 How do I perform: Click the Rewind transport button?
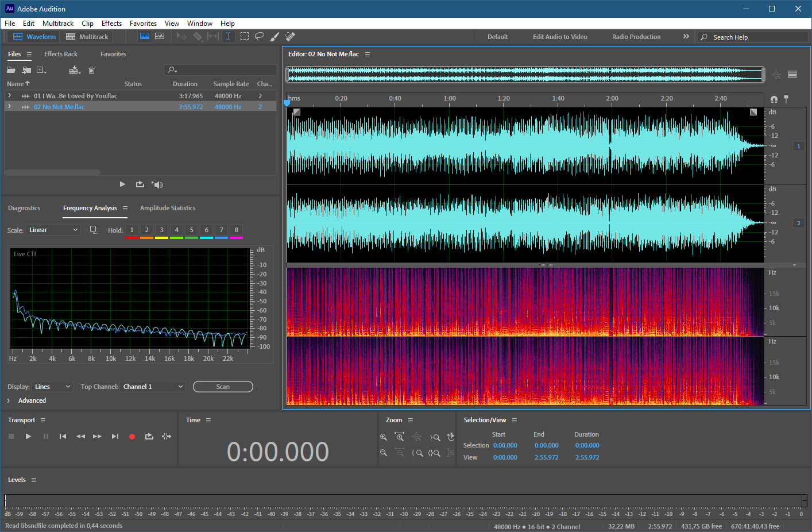pos(80,437)
